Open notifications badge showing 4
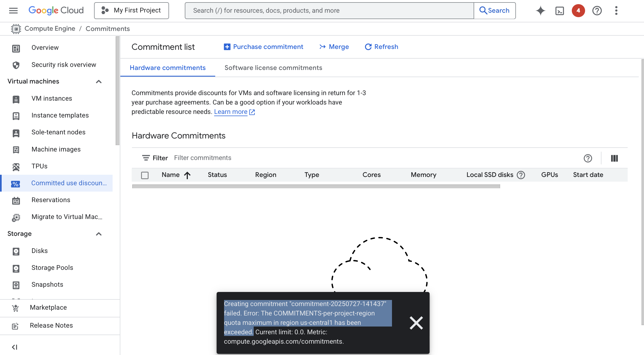 (578, 11)
